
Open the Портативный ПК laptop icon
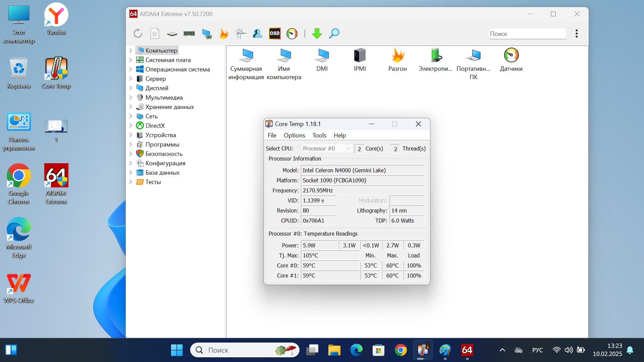[x=473, y=64]
